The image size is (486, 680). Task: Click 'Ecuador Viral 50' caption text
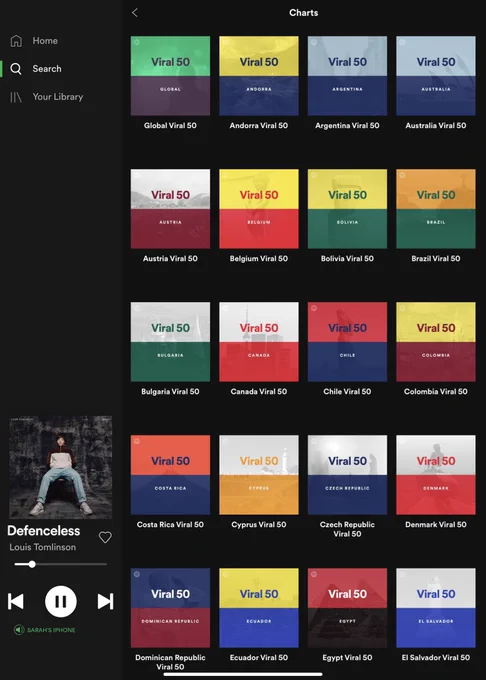point(259,657)
